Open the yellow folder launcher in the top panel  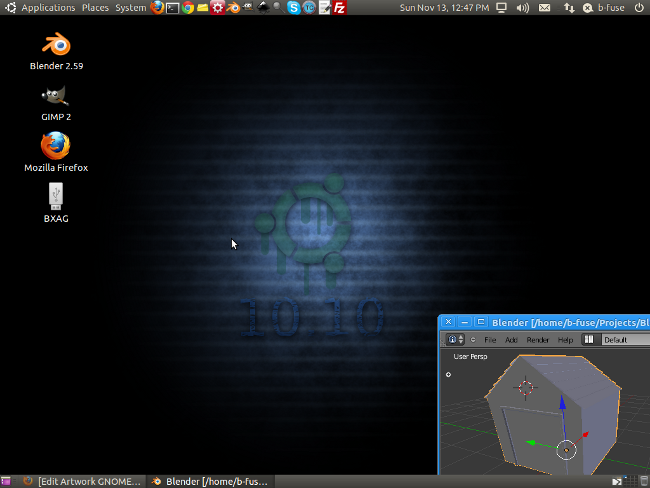point(203,7)
